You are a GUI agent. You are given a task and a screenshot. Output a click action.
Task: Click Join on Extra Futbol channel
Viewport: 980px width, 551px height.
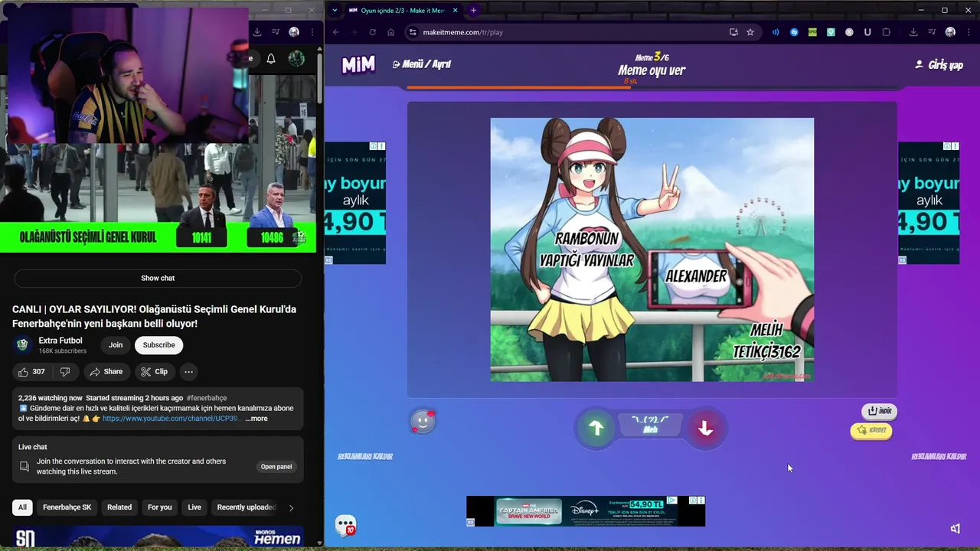pyautogui.click(x=116, y=345)
